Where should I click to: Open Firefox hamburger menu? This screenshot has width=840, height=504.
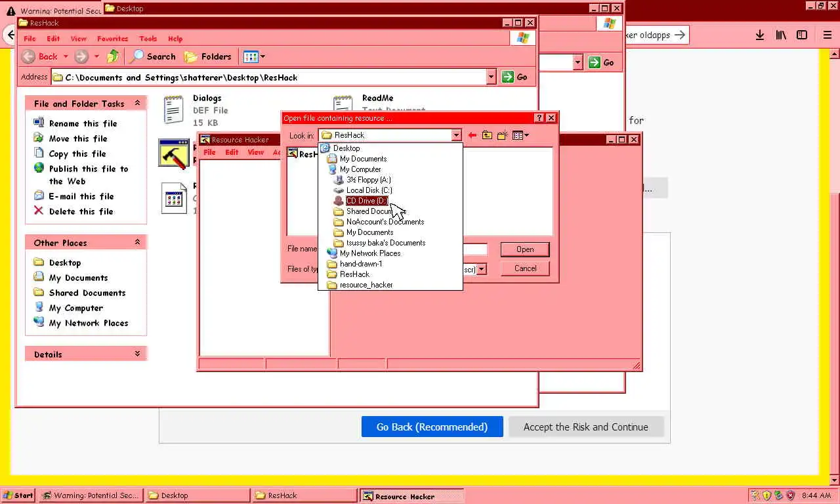click(x=828, y=35)
